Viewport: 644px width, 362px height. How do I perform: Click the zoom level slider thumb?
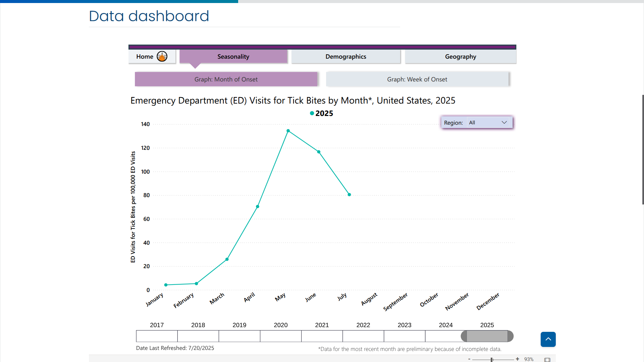[492, 360]
